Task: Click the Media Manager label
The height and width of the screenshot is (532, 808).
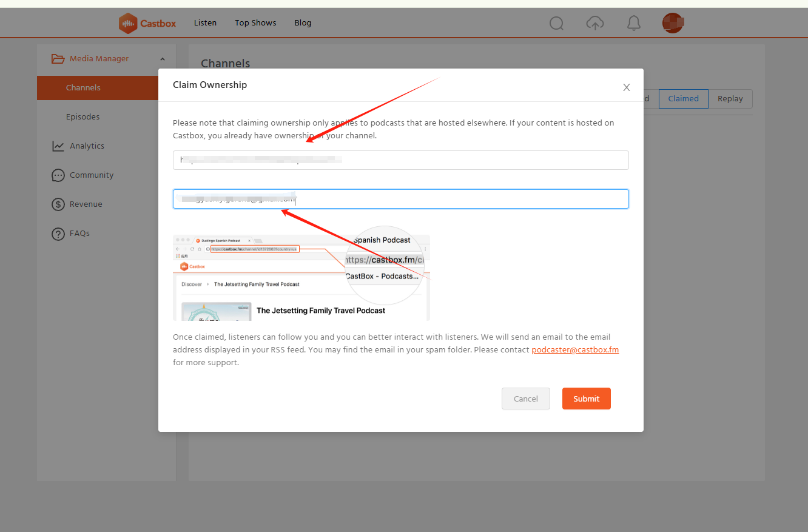Action: coord(99,59)
